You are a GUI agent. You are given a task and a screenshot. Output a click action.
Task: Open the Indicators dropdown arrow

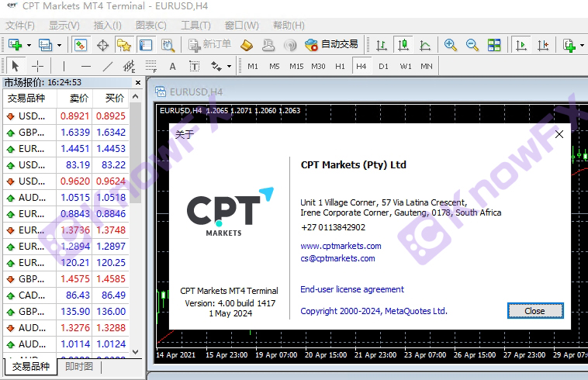(582, 45)
